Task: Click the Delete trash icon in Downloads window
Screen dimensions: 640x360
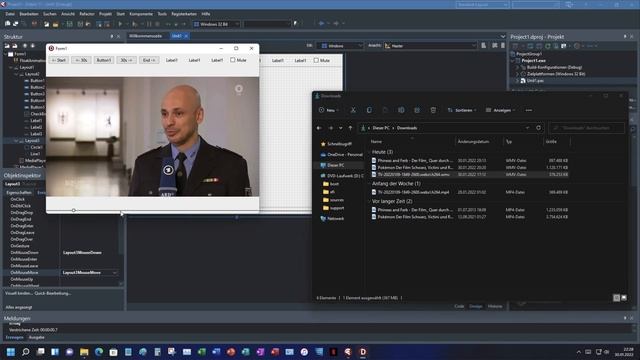Action: point(433,110)
